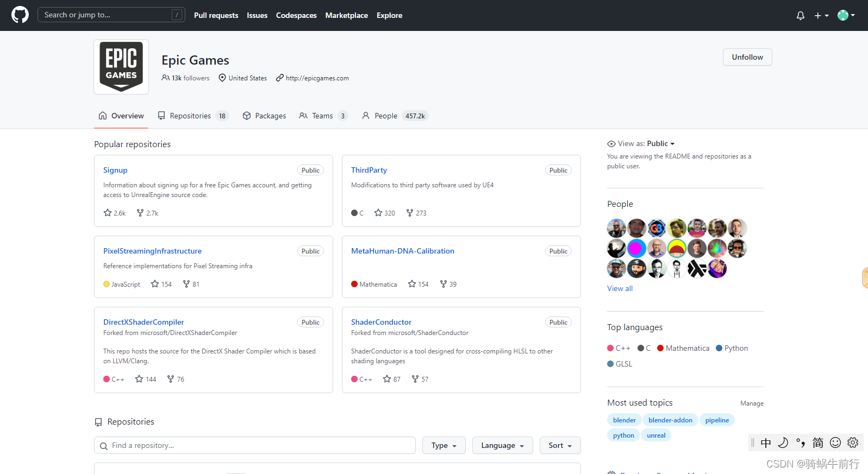Open the solid magenta circle member avatar
Viewport: 868px width, 474px height.
pos(636,248)
